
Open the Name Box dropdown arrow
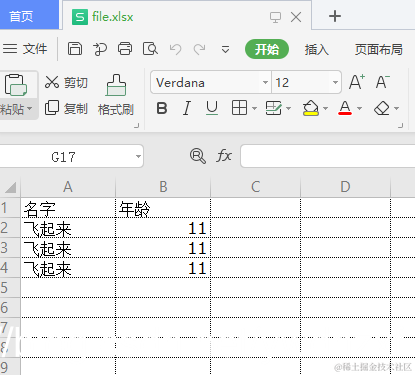[x=138, y=156]
